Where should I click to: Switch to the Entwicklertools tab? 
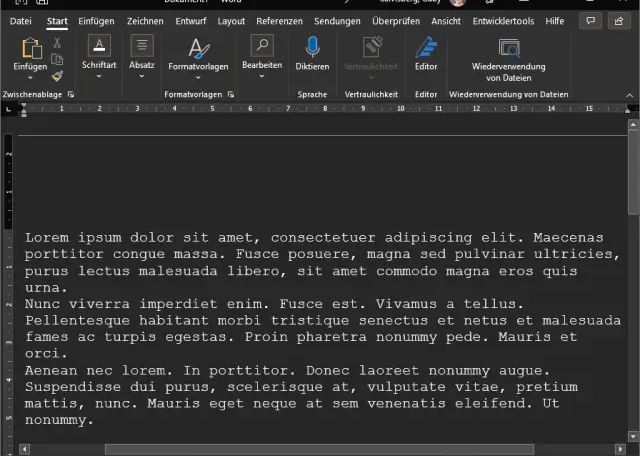[x=503, y=21]
